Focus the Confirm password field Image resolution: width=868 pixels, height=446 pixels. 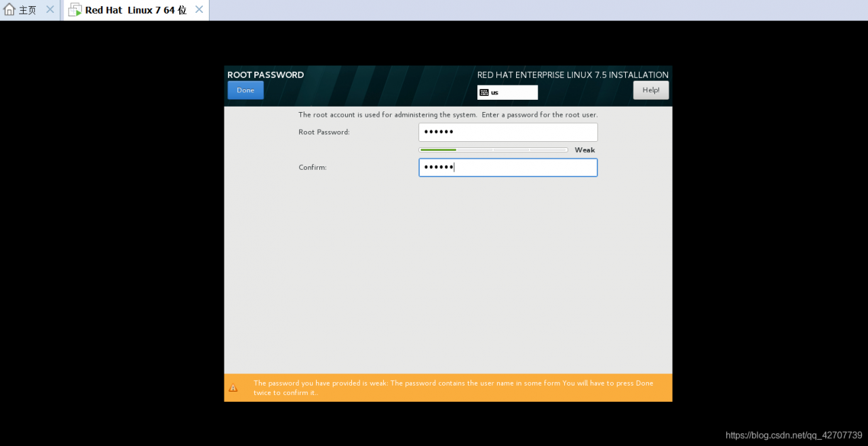click(508, 168)
